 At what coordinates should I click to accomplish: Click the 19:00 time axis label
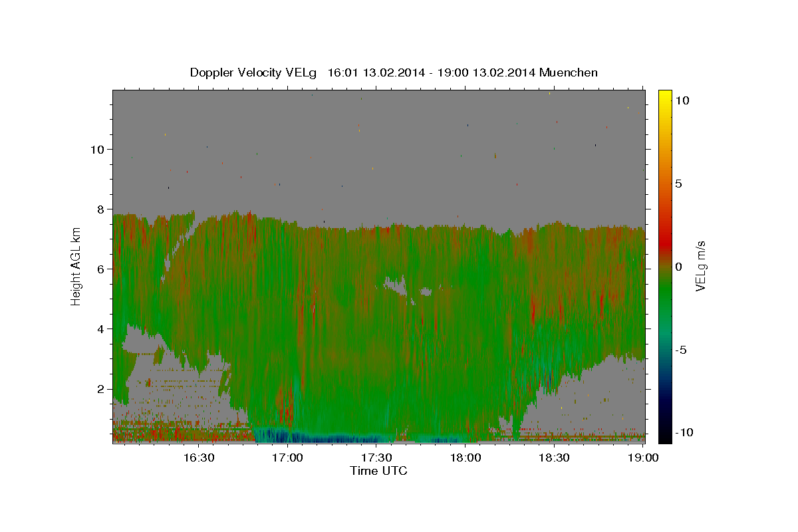(x=643, y=458)
